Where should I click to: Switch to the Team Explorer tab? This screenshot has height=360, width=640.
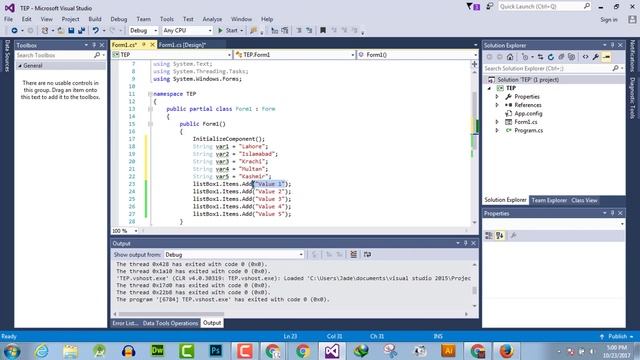tap(549, 200)
